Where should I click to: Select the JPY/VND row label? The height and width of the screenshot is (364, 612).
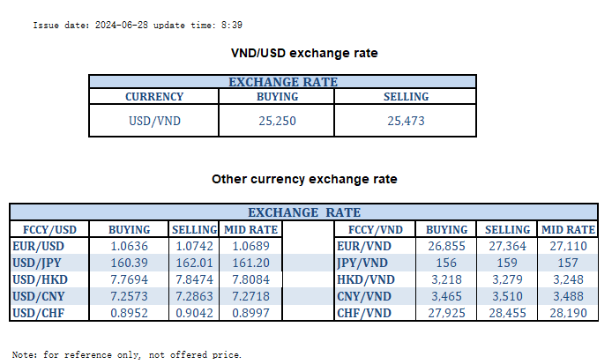(x=363, y=263)
